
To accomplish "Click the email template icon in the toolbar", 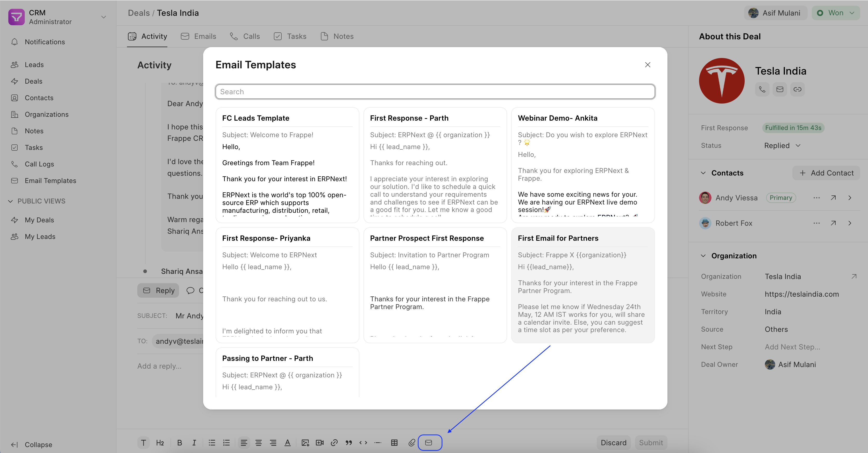I will 429,443.
